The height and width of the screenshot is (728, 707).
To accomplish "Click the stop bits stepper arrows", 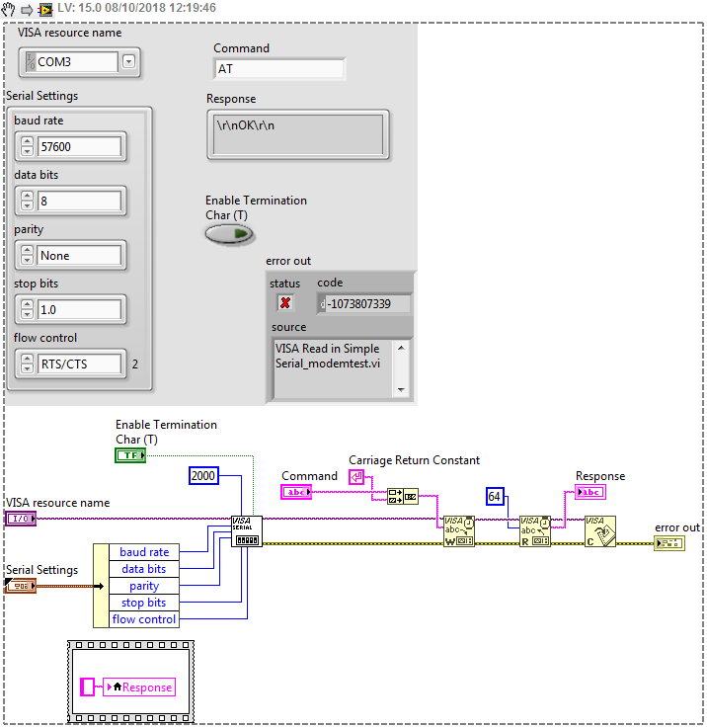I will [28, 310].
